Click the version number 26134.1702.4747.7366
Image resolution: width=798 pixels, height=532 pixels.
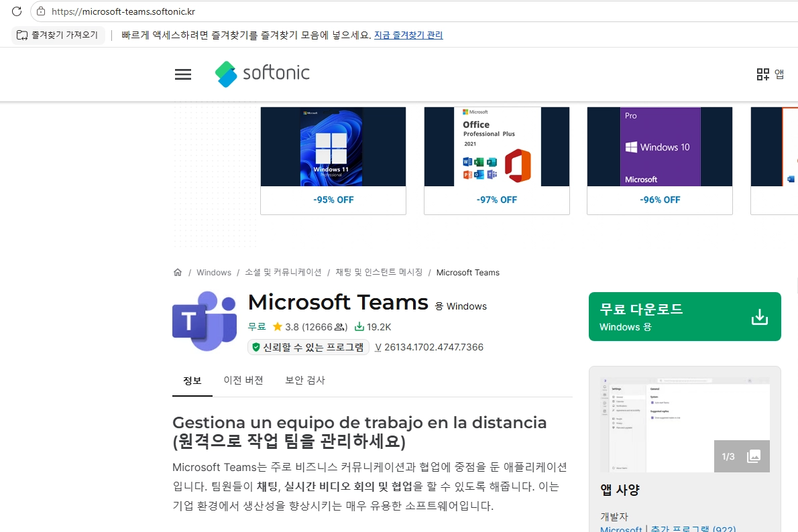click(434, 347)
